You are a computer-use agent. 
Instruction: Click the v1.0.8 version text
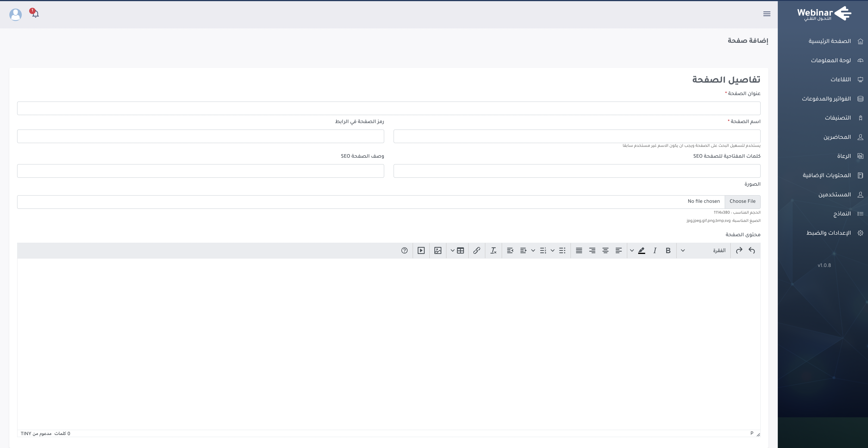pyautogui.click(x=824, y=265)
